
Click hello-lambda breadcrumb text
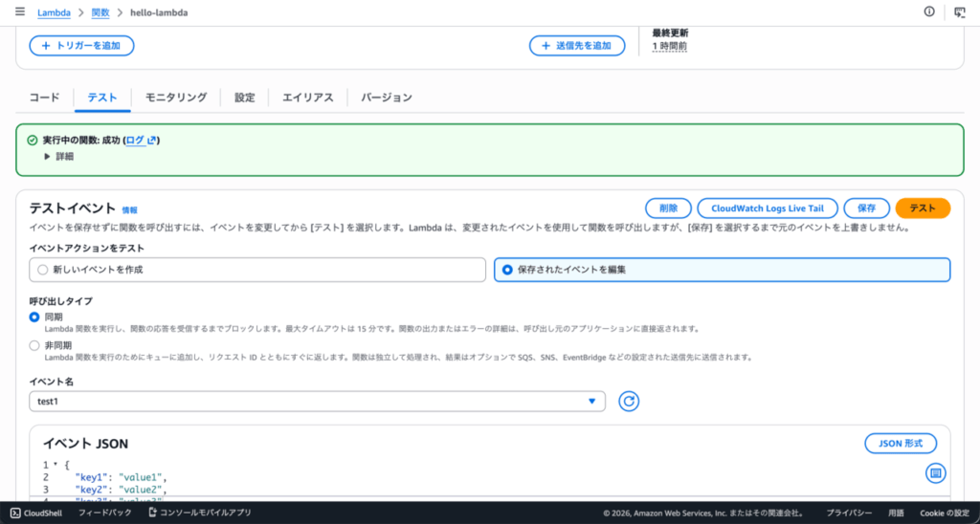(x=159, y=12)
